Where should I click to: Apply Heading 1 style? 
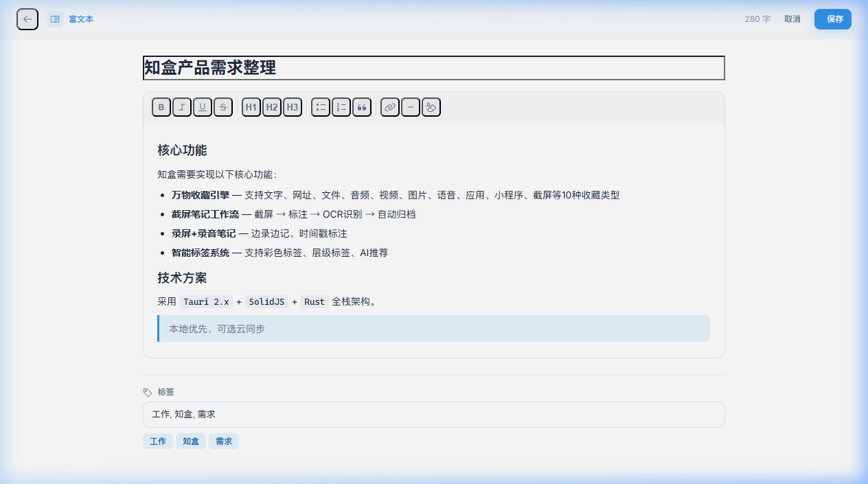pyautogui.click(x=251, y=107)
